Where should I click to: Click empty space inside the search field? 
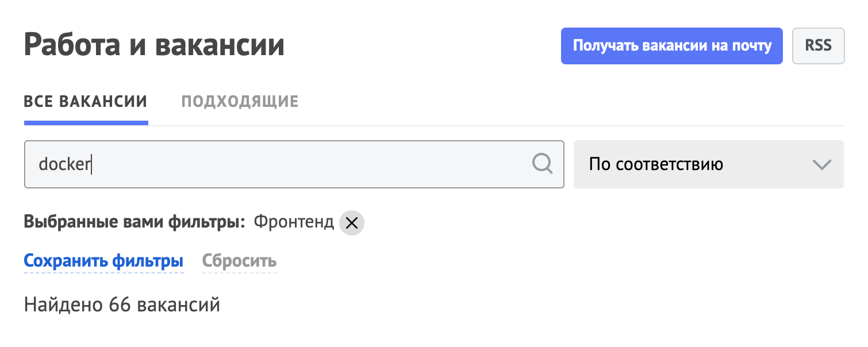[310, 164]
